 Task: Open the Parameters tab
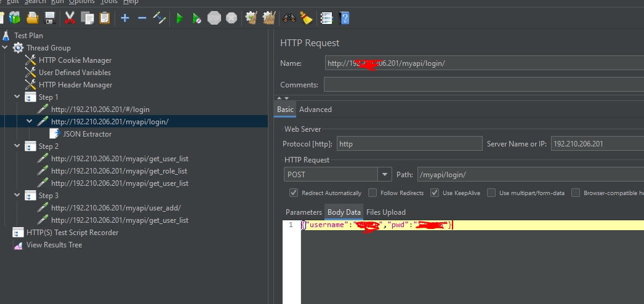pos(304,212)
